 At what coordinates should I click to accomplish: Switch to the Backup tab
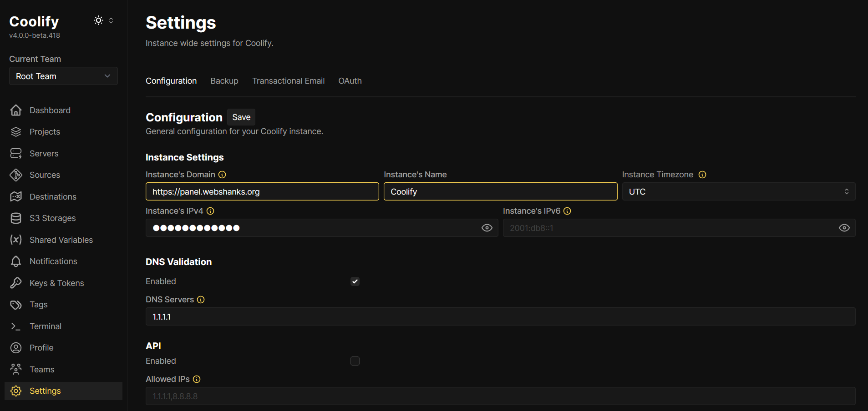(x=224, y=81)
